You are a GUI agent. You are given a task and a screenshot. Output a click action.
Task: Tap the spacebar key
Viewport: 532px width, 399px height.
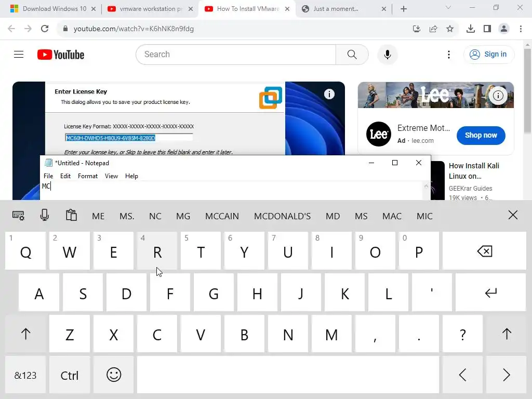coord(288,375)
